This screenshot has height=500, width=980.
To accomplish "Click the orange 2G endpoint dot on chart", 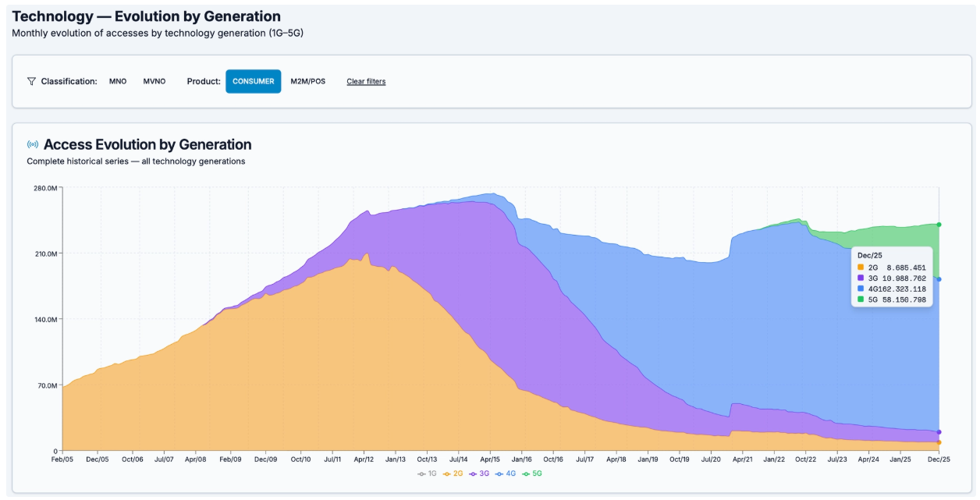I will coord(939,442).
